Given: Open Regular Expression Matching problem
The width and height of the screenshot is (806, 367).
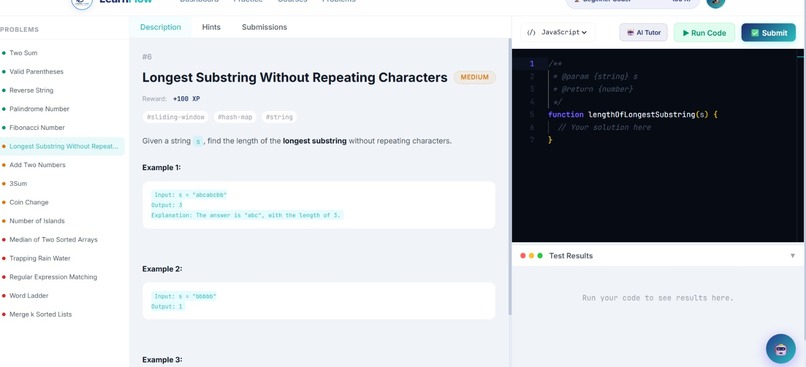Looking at the screenshot, I should pyautogui.click(x=62, y=277).
